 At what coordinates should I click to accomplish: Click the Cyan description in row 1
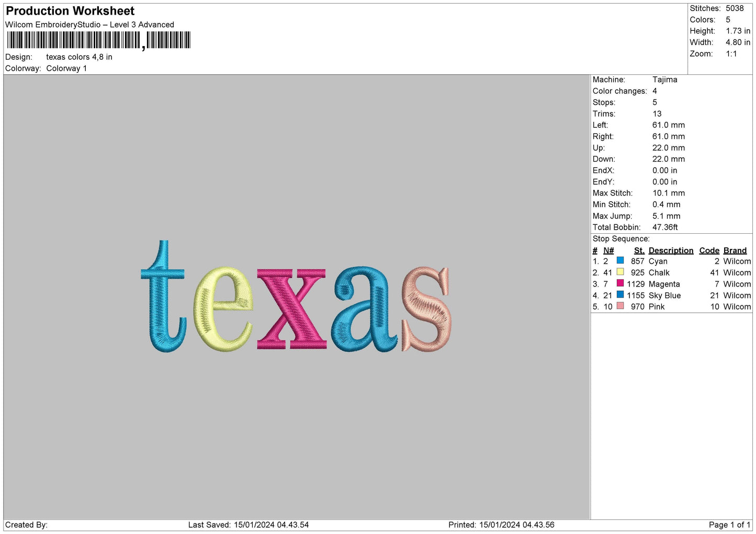[658, 262]
